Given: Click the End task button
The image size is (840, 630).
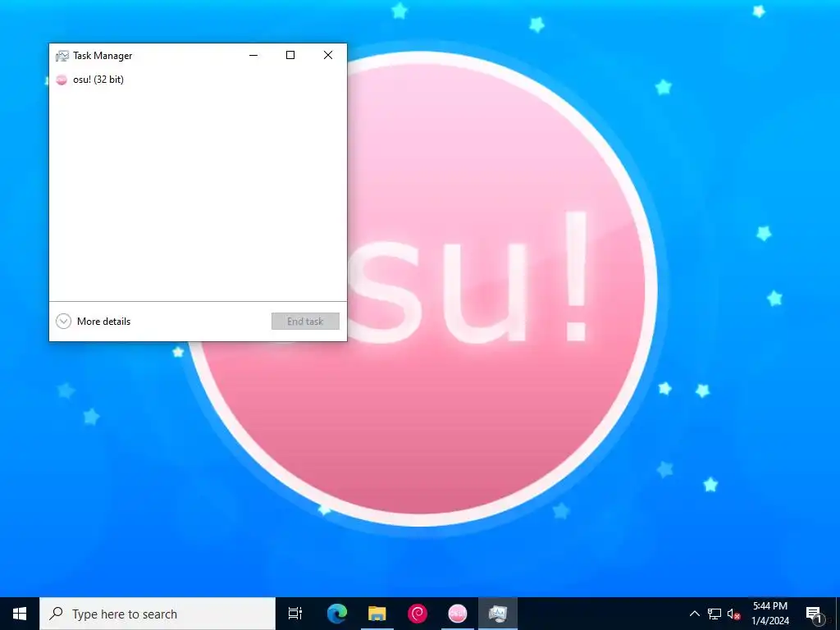Looking at the screenshot, I should click(305, 322).
